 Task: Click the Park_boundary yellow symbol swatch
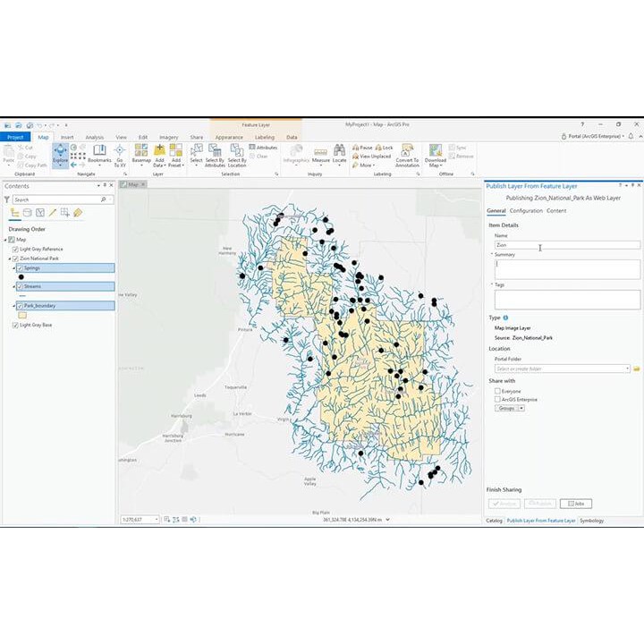pos(22,315)
